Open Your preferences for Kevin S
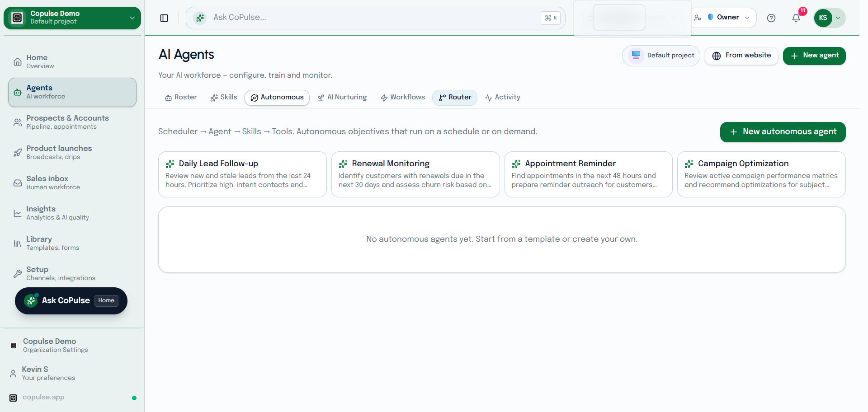The image size is (868, 412). pyautogui.click(x=72, y=374)
